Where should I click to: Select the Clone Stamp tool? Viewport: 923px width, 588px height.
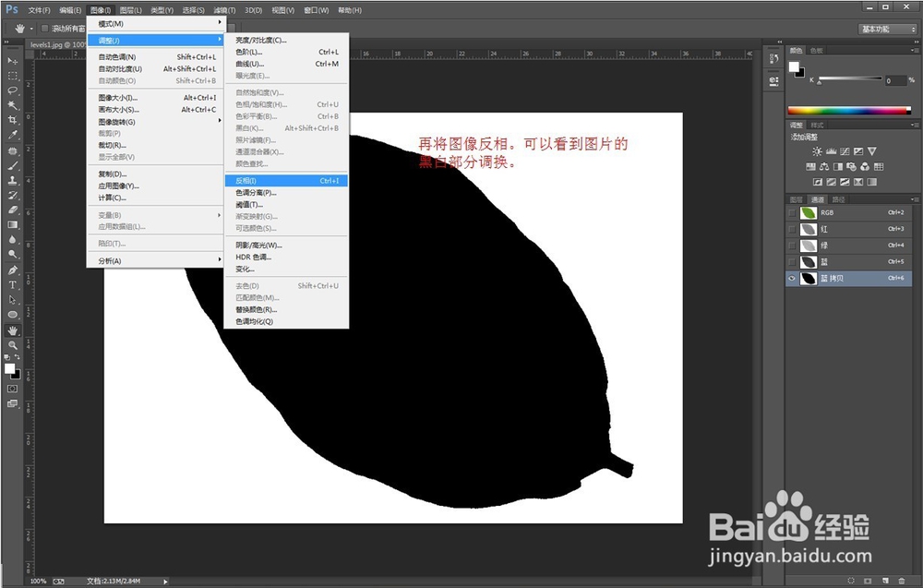[x=12, y=181]
